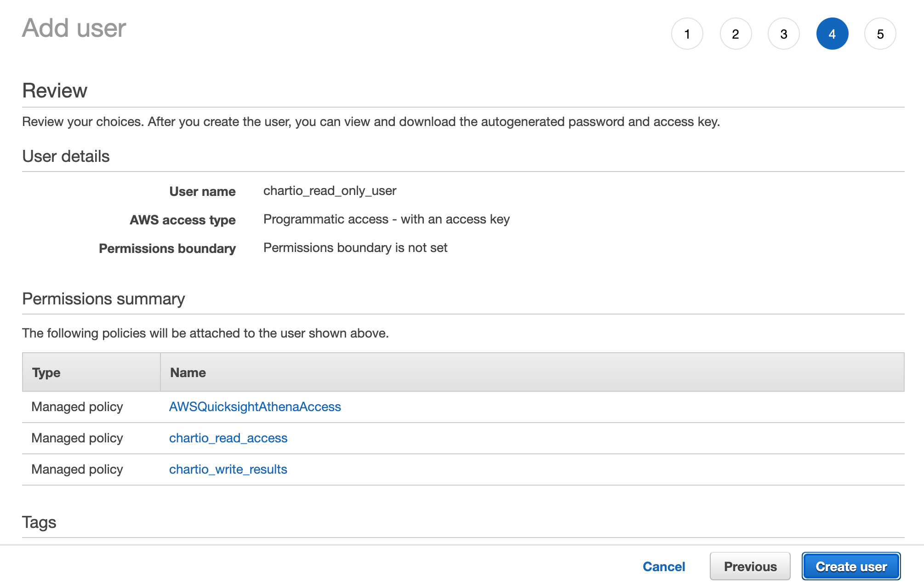
Task: Click the chartio_write_results policy link
Action: (x=227, y=469)
